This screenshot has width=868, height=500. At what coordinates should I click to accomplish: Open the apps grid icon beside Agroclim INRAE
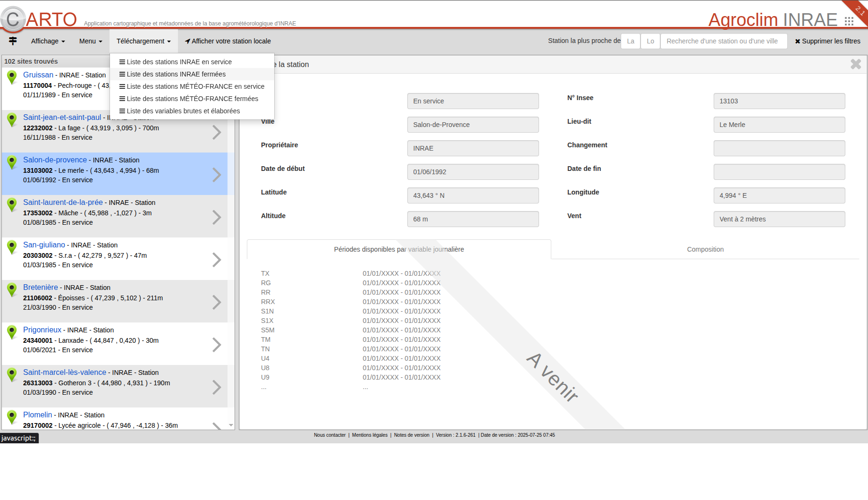tap(849, 21)
